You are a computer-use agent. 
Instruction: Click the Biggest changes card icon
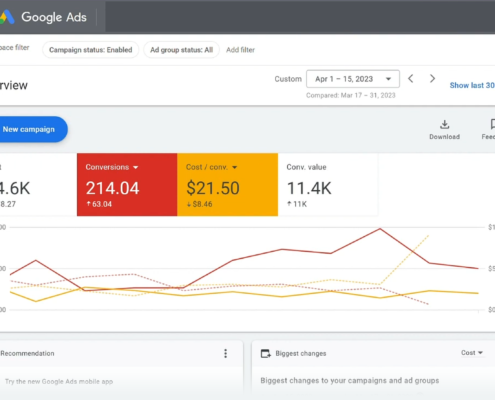(x=266, y=353)
